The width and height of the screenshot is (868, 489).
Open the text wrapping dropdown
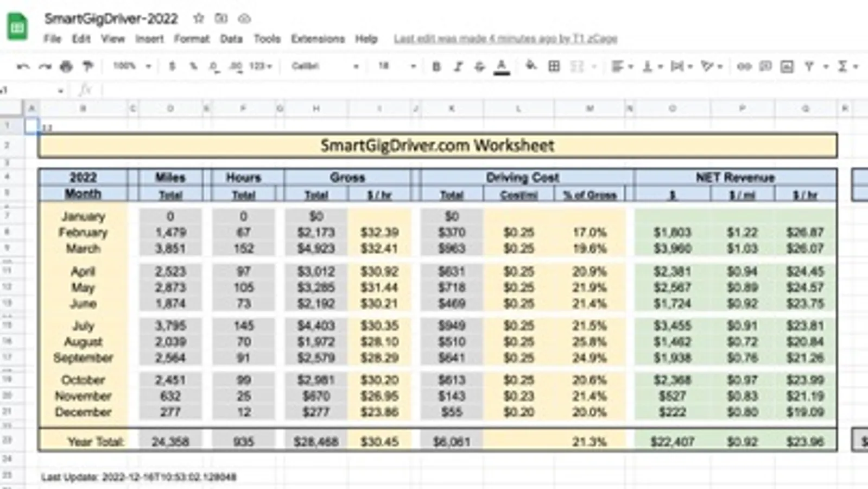pos(682,66)
